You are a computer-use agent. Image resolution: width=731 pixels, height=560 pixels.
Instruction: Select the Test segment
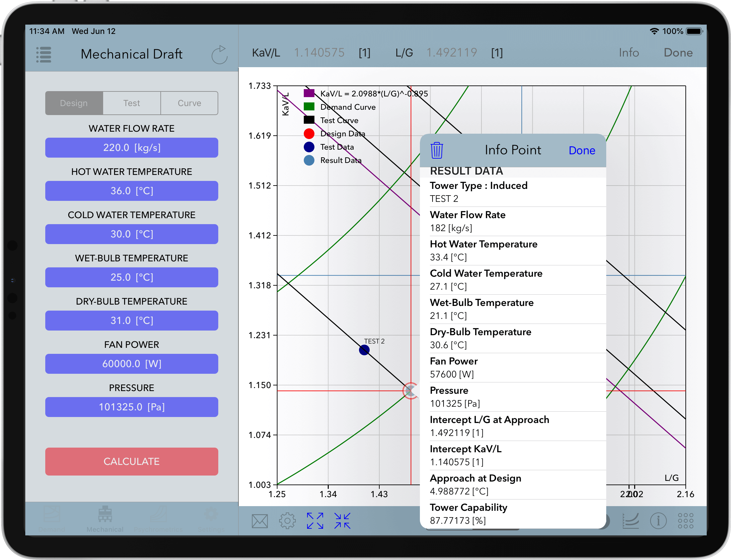(132, 103)
